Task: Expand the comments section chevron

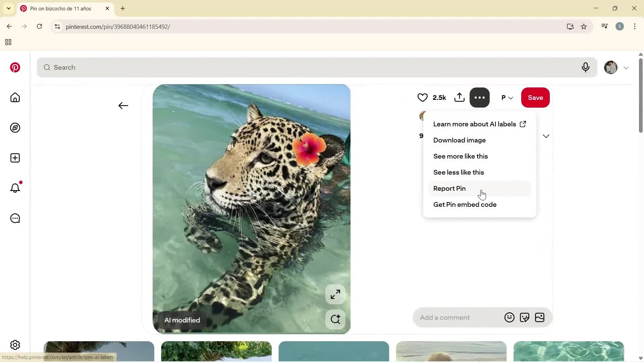Action: (x=546, y=136)
